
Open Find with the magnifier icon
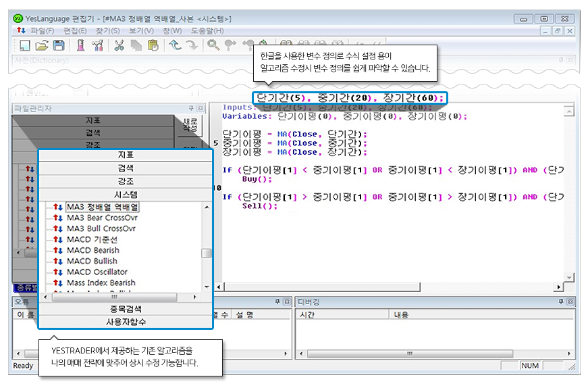click(213, 45)
